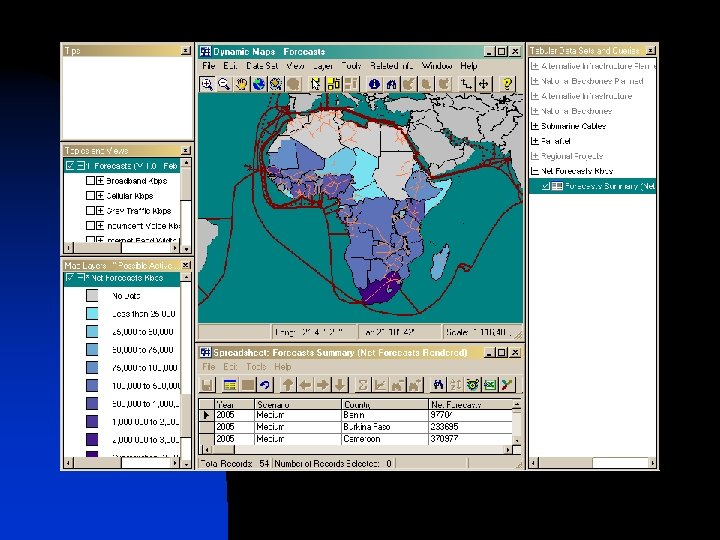Click the table view icon in spreadsheet toolbar
This screenshot has height=540, width=720.
point(230,385)
